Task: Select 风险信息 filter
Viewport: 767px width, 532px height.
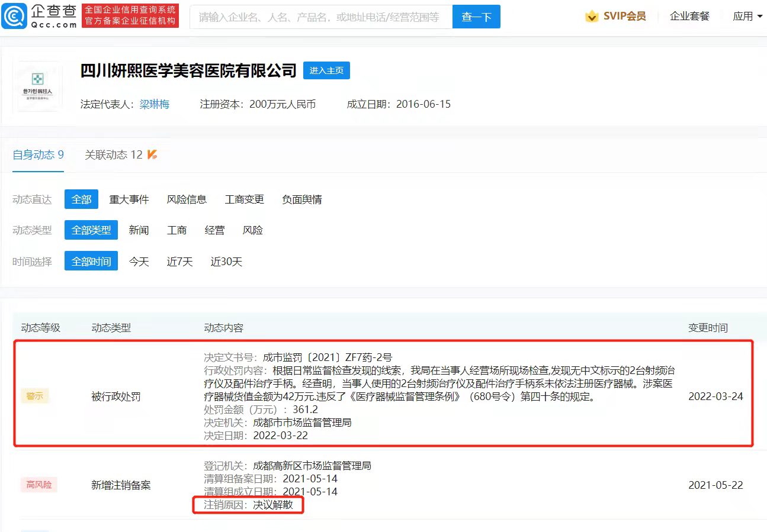Action: 187,199
